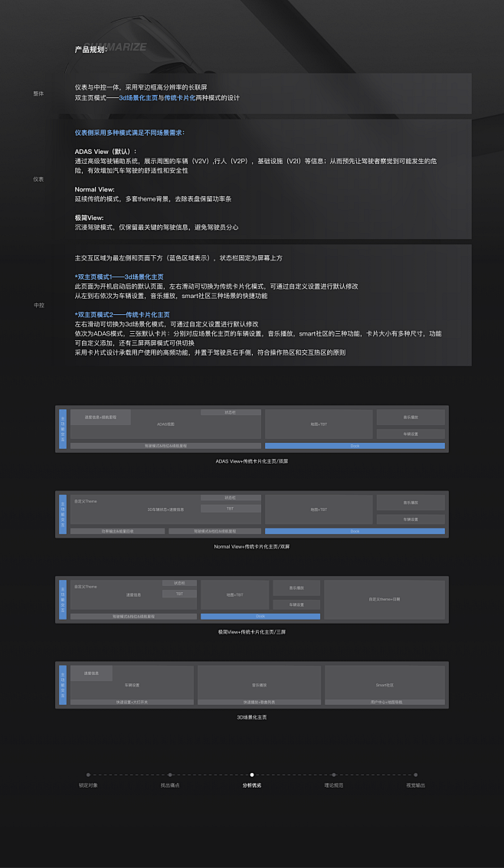Click 驾驶模式&档位&续航里程 bar in 极简View wireframe
The image size is (504, 868).
pyautogui.click(x=133, y=616)
